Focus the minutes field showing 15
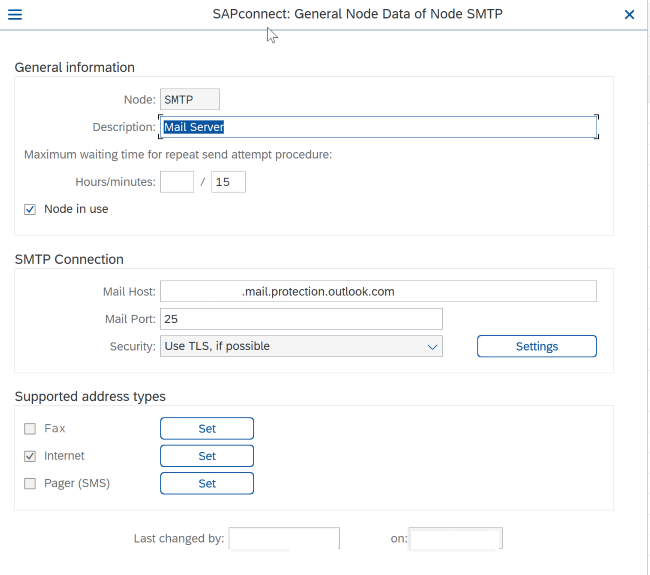The image size is (650, 575). coord(228,182)
